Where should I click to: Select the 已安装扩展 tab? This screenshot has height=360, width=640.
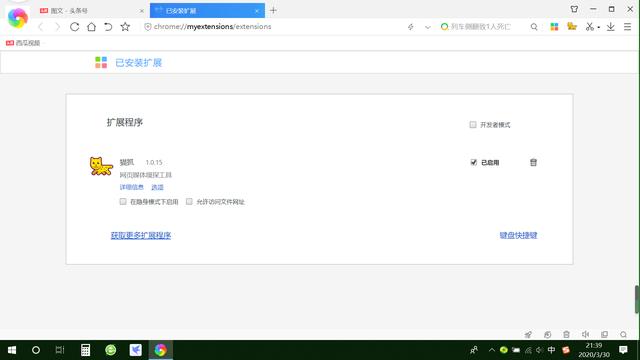pos(207,11)
